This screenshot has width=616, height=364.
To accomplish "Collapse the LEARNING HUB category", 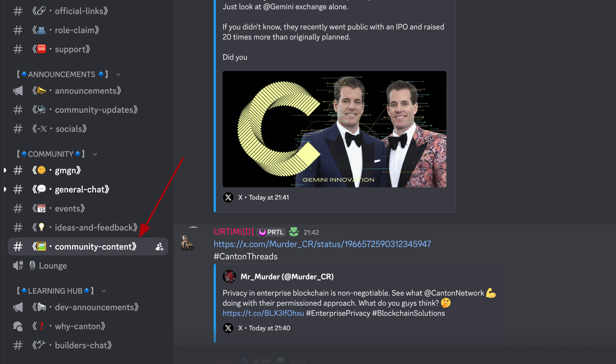I will tap(103, 291).
